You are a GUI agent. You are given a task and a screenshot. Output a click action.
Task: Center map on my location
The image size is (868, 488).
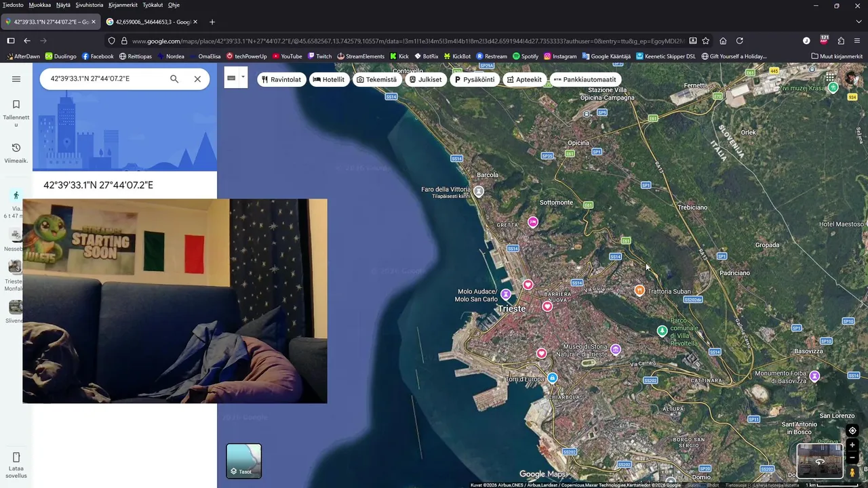pos(852,430)
